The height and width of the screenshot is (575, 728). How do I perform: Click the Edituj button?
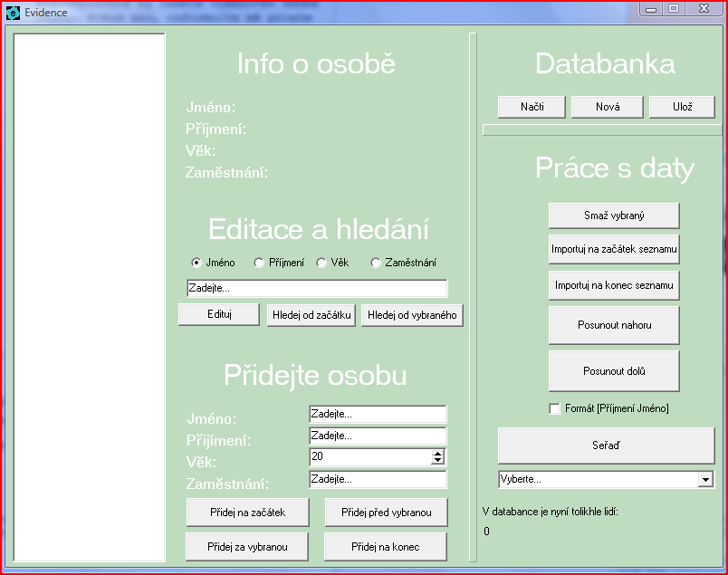pos(219,314)
